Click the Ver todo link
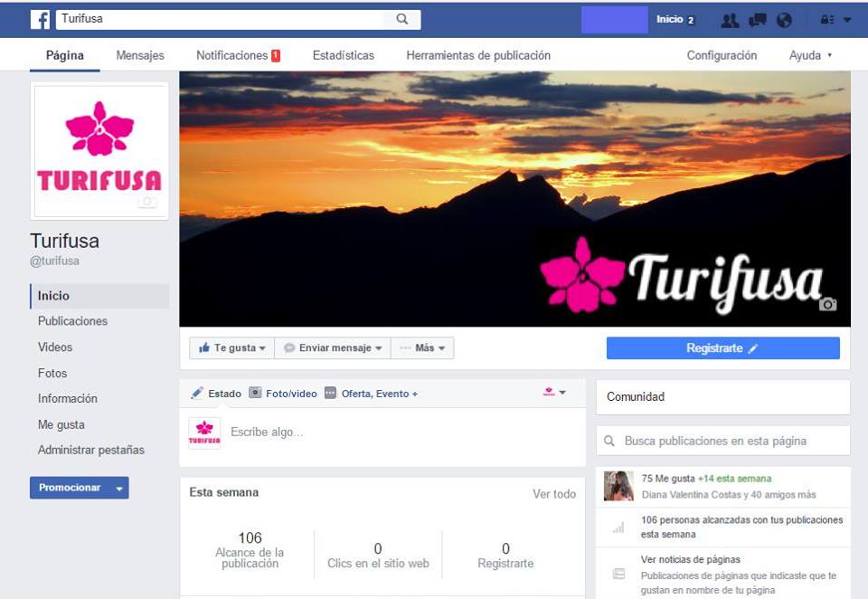 coord(554,494)
